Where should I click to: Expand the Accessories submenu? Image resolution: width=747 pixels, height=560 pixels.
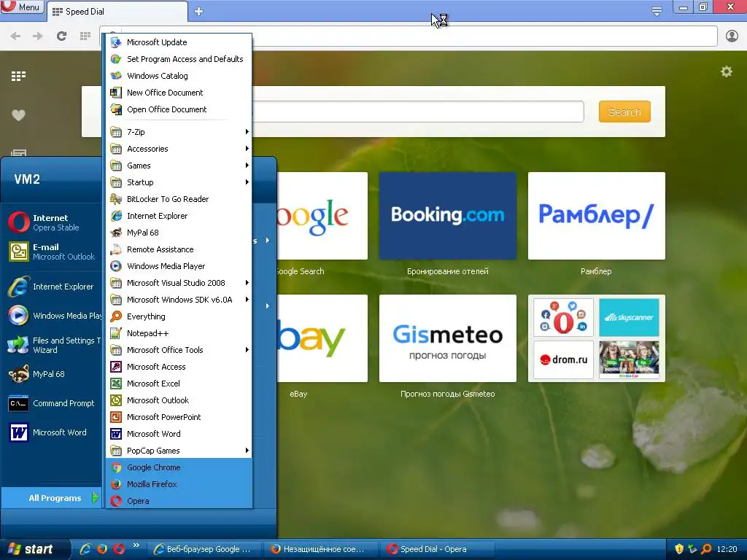[x=179, y=149]
